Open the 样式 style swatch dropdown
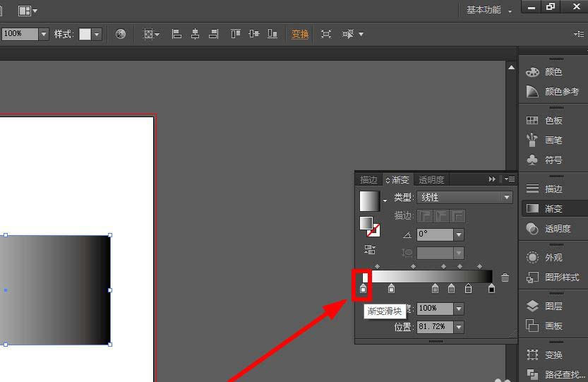The height and width of the screenshot is (382, 588). pos(97,34)
